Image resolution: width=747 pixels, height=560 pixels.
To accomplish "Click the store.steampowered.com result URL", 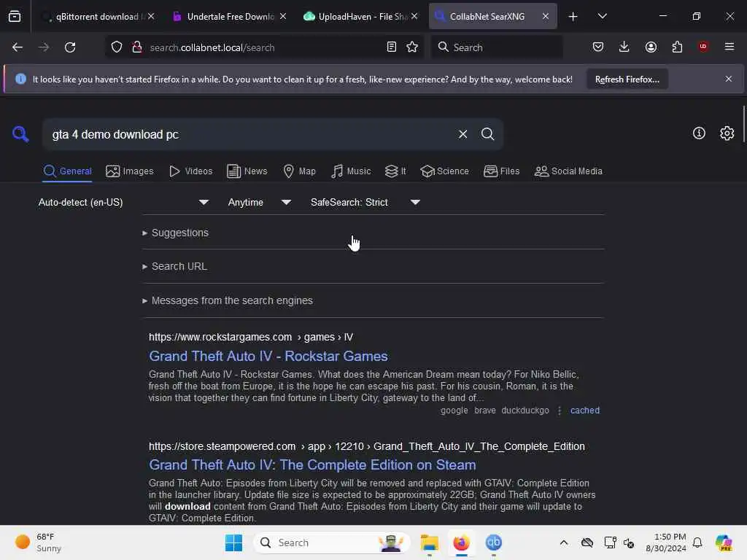I will pos(367,447).
